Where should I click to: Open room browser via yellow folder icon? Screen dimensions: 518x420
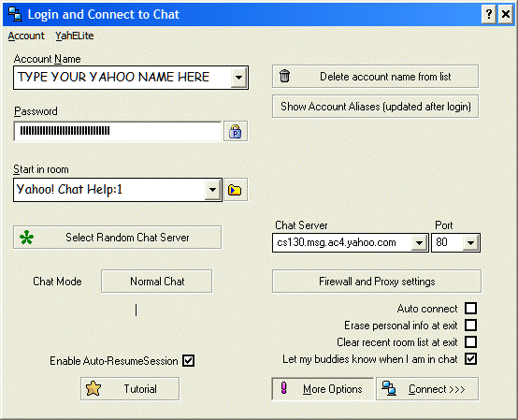(236, 190)
